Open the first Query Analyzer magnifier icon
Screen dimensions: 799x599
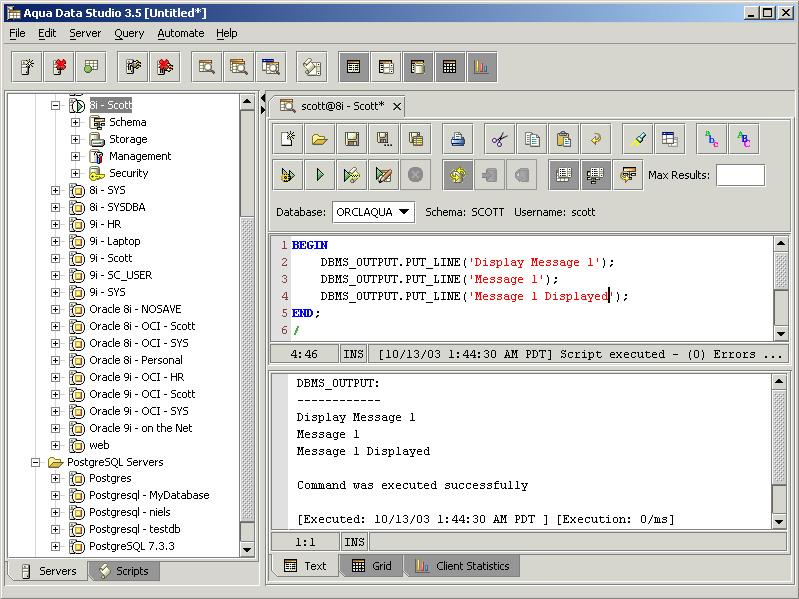[207, 67]
